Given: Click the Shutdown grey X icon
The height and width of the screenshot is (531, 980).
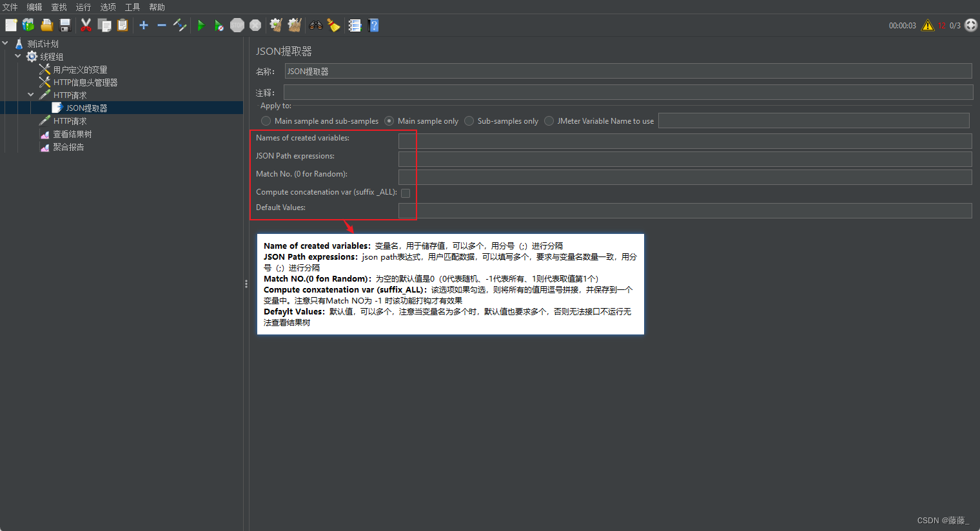Looking at the screenshot, I should tap(255, 25).
